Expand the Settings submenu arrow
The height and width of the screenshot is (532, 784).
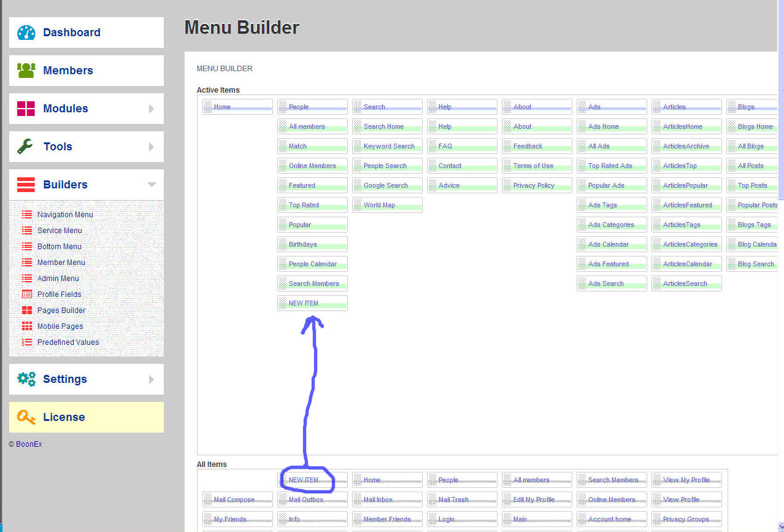coord(151,379)
